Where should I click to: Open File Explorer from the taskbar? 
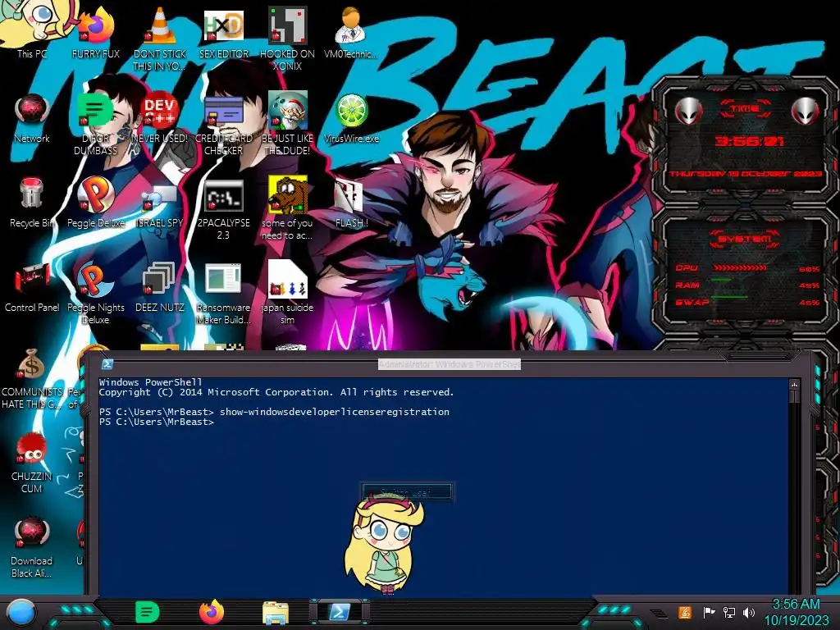(x=276, y=612)
